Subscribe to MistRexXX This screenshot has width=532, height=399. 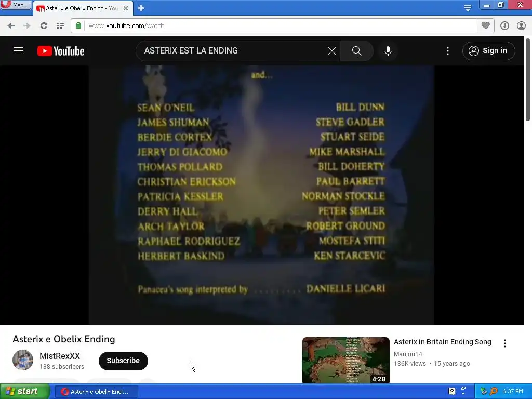click(x=123, y=361)
